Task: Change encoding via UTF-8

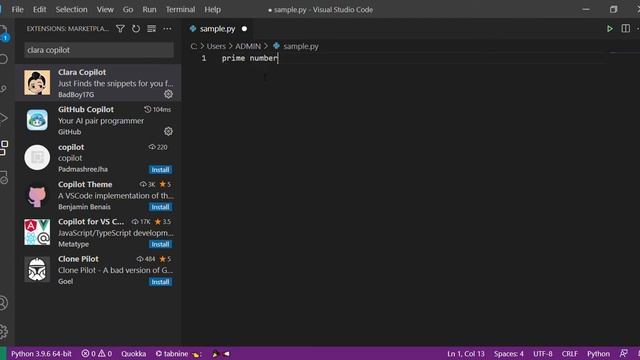Action: pos(542,353)
